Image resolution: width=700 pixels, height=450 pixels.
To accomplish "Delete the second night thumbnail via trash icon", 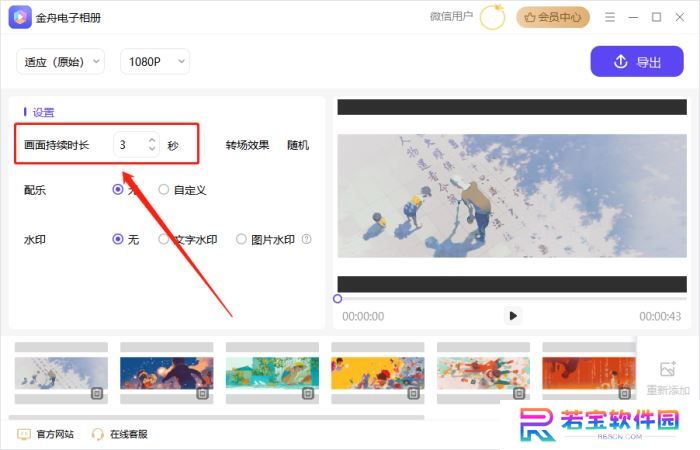I will pos(203,393).
